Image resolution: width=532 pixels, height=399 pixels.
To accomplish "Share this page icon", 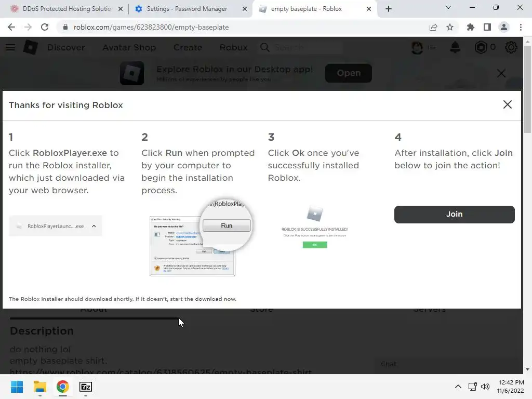I will coord(433,27).
